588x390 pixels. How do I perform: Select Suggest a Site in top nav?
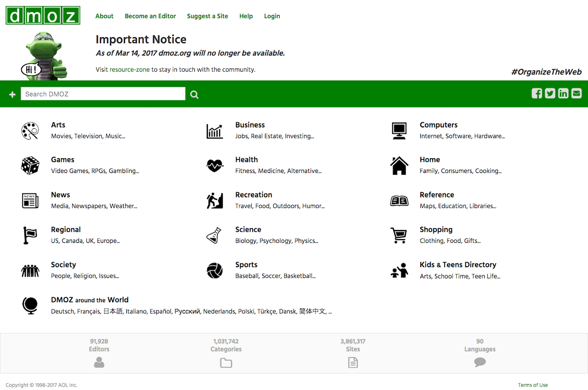[x=208, y=16]
